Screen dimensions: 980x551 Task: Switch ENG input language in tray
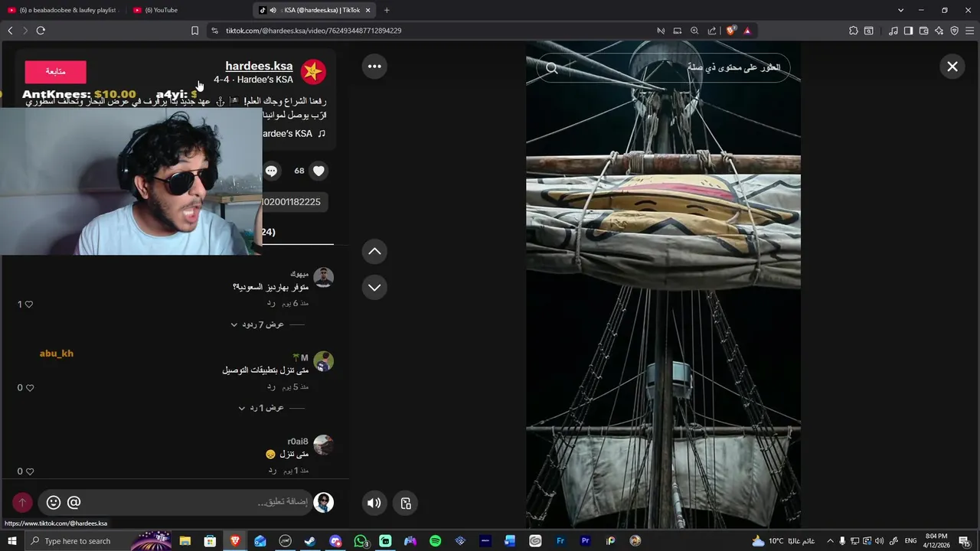(910, 541)
